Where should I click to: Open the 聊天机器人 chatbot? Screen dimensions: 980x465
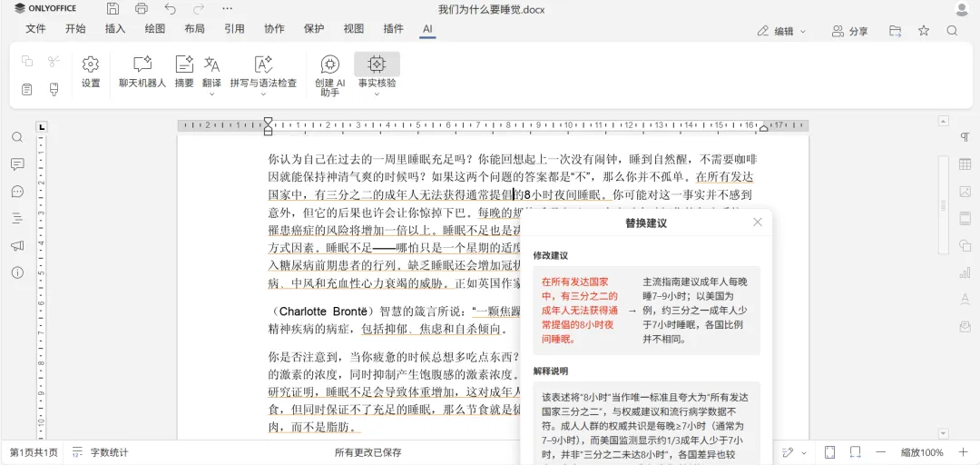(142, 71)
